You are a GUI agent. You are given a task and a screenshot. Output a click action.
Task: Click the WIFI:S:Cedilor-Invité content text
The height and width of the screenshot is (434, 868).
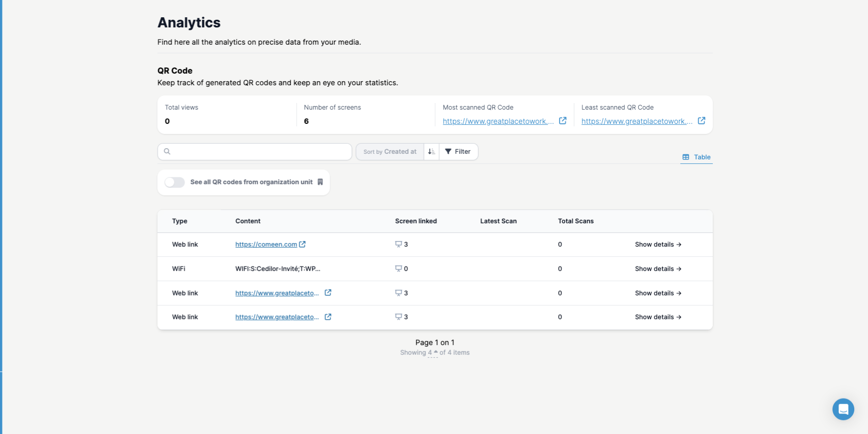tap(277, 269)
